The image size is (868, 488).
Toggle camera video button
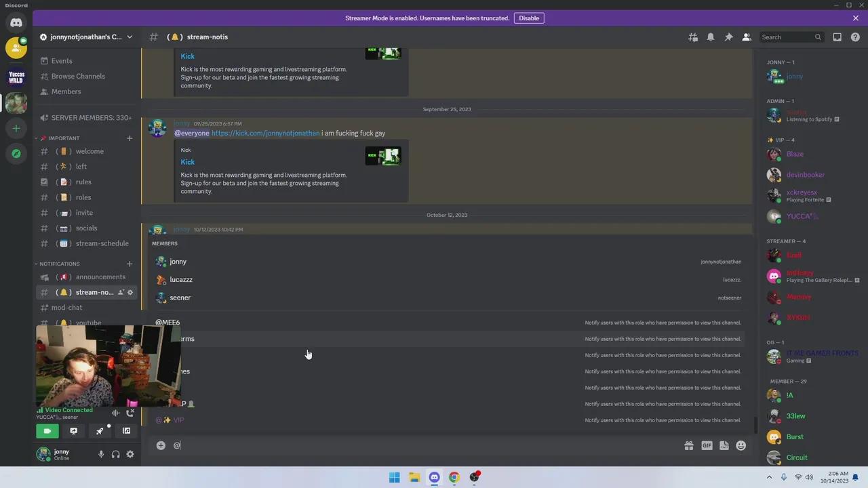(47, 431)
